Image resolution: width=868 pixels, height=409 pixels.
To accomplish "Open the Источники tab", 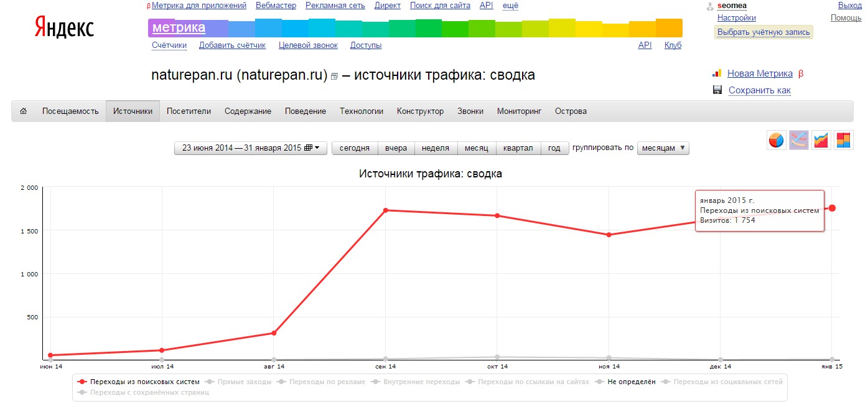I will 133,111.
